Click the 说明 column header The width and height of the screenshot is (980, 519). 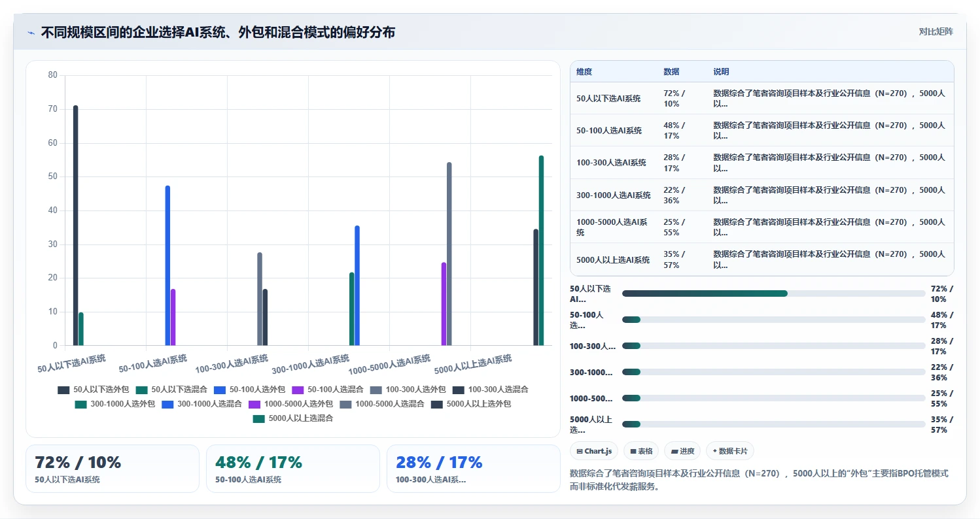pos(721,72)
